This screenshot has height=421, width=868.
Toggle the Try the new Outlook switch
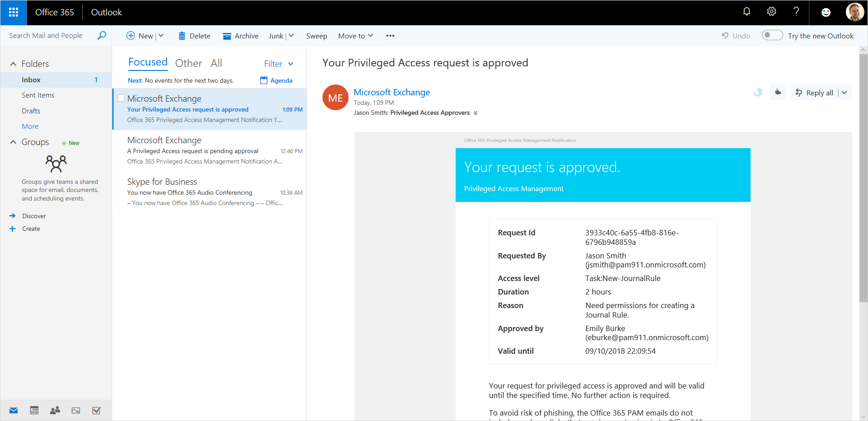point(772,35)
